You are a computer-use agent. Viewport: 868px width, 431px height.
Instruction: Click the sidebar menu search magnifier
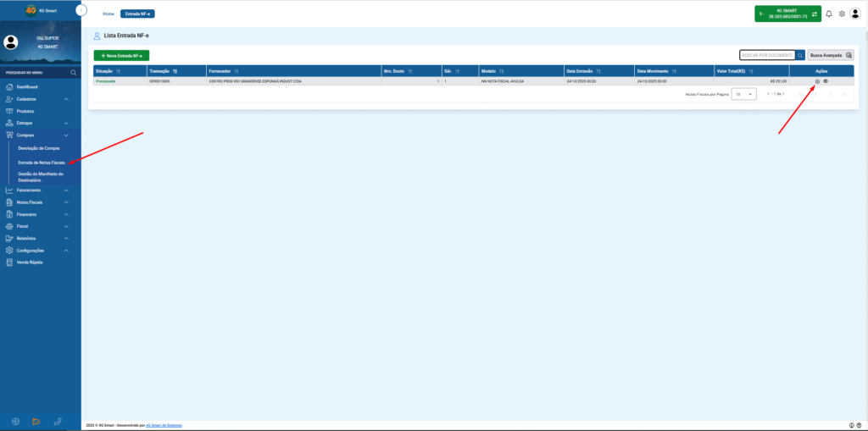pyautogui.click(x=73, y=73)
